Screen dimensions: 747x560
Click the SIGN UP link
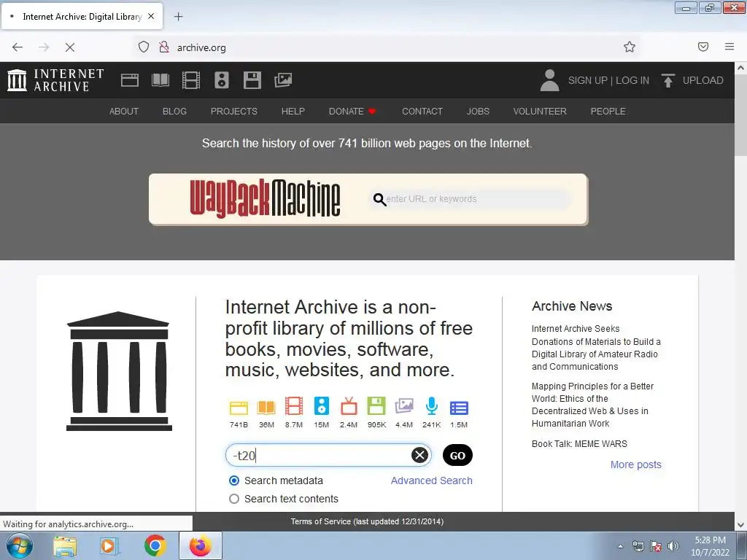(x=587, y=80)
